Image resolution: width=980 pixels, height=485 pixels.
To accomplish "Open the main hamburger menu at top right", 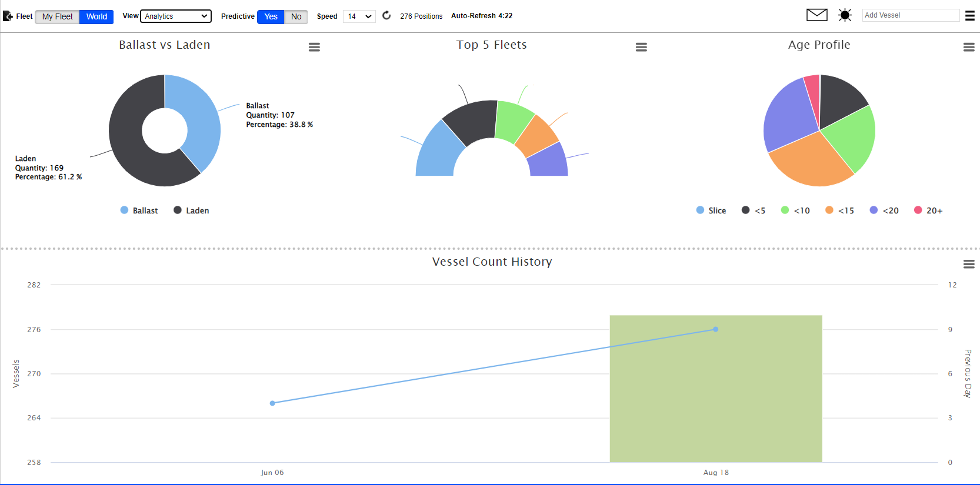I will pos(970,16).
